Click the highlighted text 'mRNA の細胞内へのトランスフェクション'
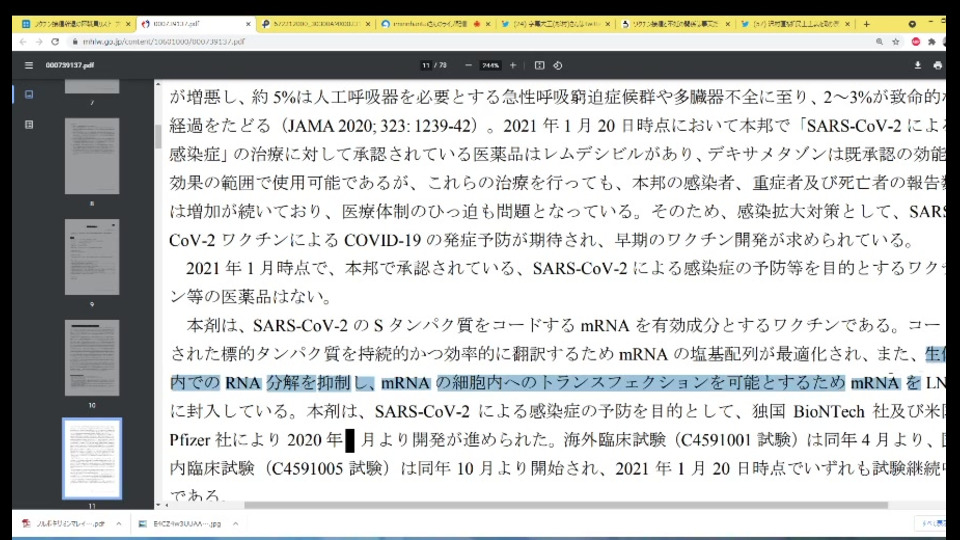 [x=546, y=383]
